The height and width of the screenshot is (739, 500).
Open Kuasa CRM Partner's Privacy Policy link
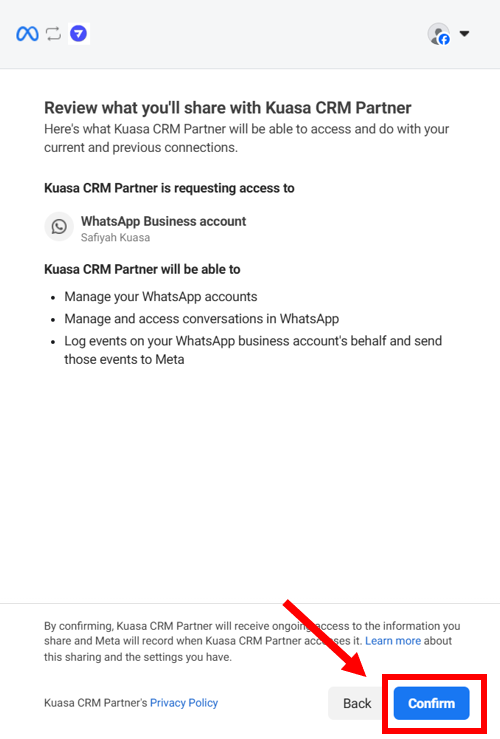(x=184, y=703)
